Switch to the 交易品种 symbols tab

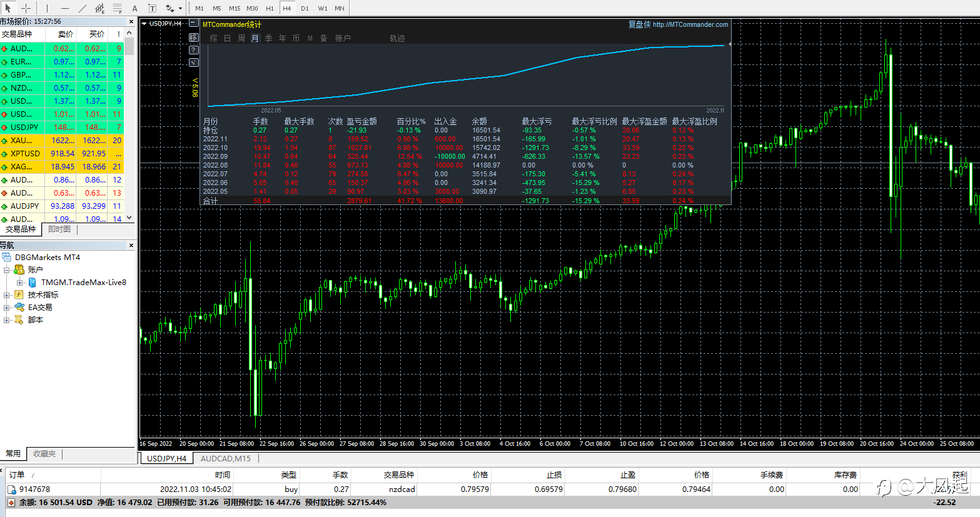tap(21, 229)
